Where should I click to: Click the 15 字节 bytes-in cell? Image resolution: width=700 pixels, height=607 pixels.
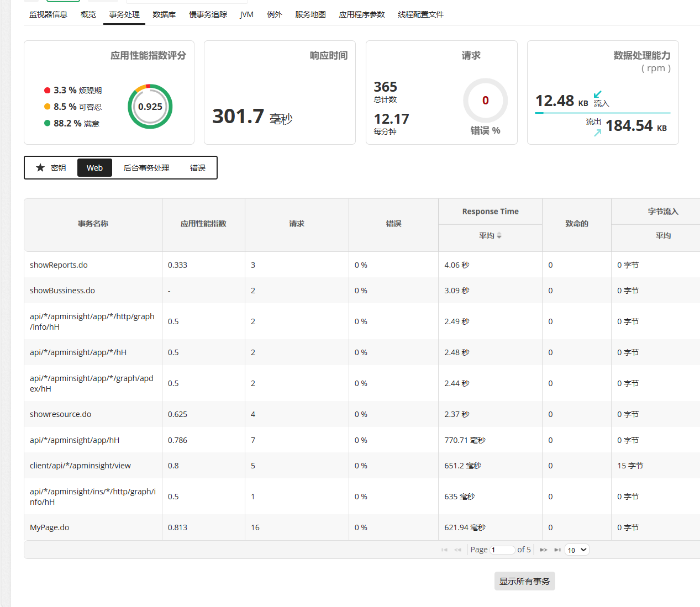(x=630, y=466)
